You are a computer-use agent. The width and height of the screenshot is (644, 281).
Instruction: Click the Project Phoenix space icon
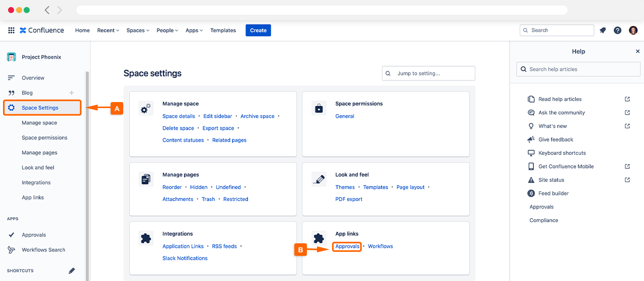(12, 57)
